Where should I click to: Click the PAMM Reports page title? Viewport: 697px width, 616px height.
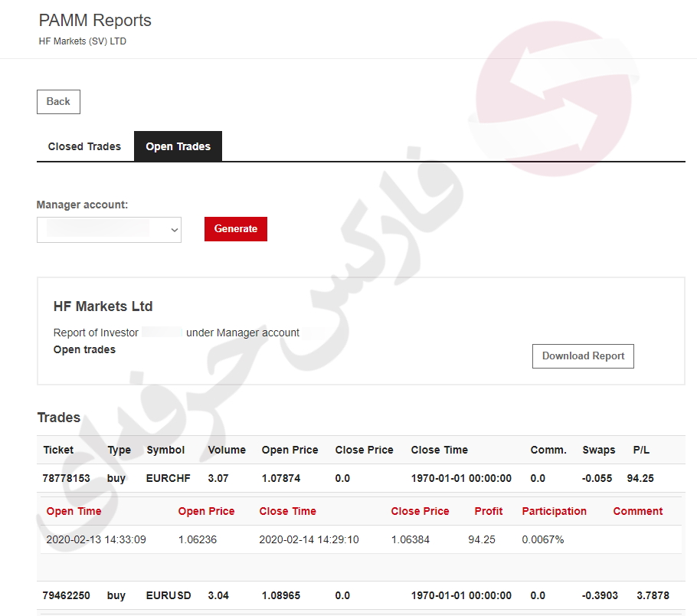95,21
